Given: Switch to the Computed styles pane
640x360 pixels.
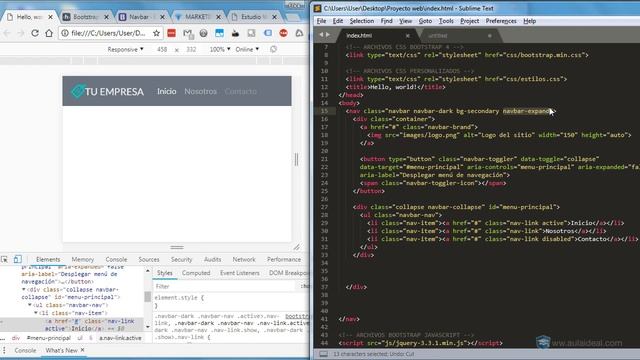Looking at the screenshot, I should coord(196,273).
